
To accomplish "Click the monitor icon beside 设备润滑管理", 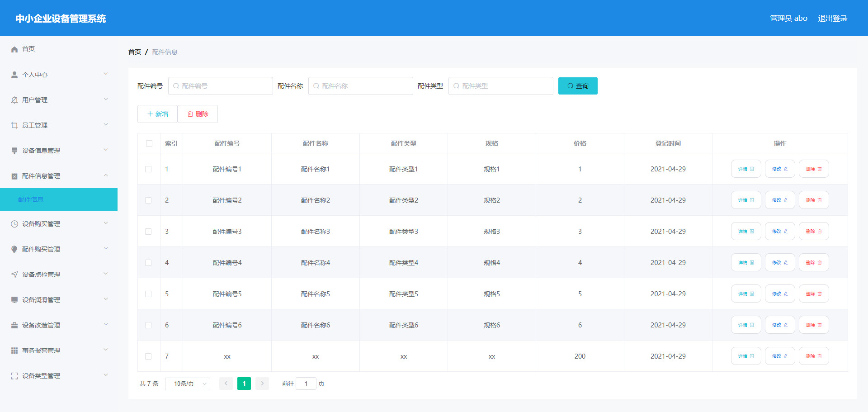I will [14, 300].
